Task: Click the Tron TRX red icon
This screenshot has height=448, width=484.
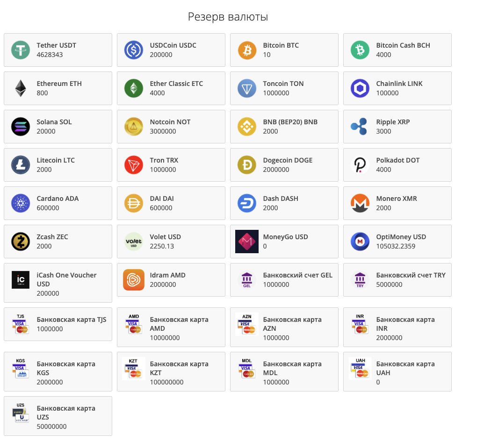Action: pyautogui.click(x=134, y=165)
